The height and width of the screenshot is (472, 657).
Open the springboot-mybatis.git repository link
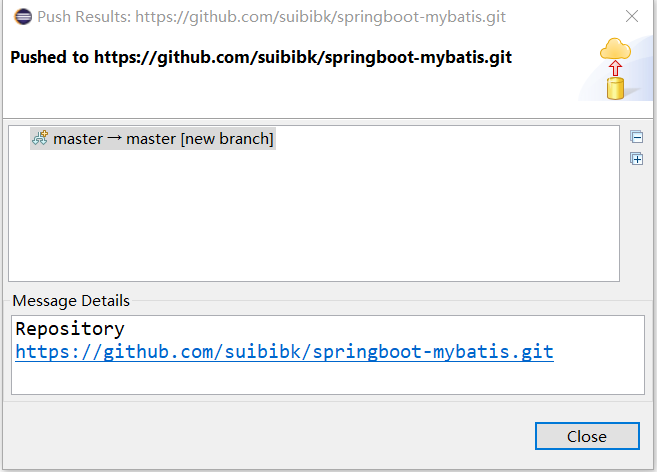click(x=285, y=352)
